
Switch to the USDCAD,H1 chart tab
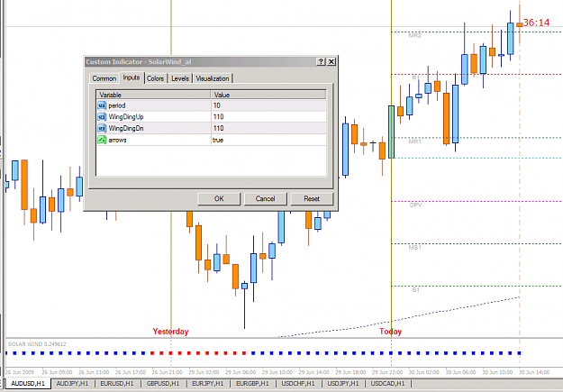click(x=388, y=384)
